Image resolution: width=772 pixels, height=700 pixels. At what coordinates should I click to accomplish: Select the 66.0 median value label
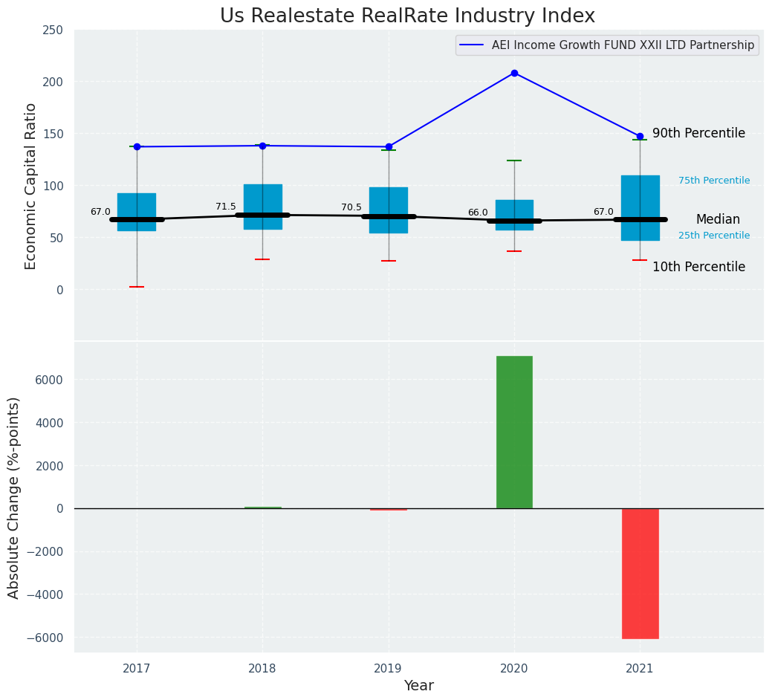point(478,213)
